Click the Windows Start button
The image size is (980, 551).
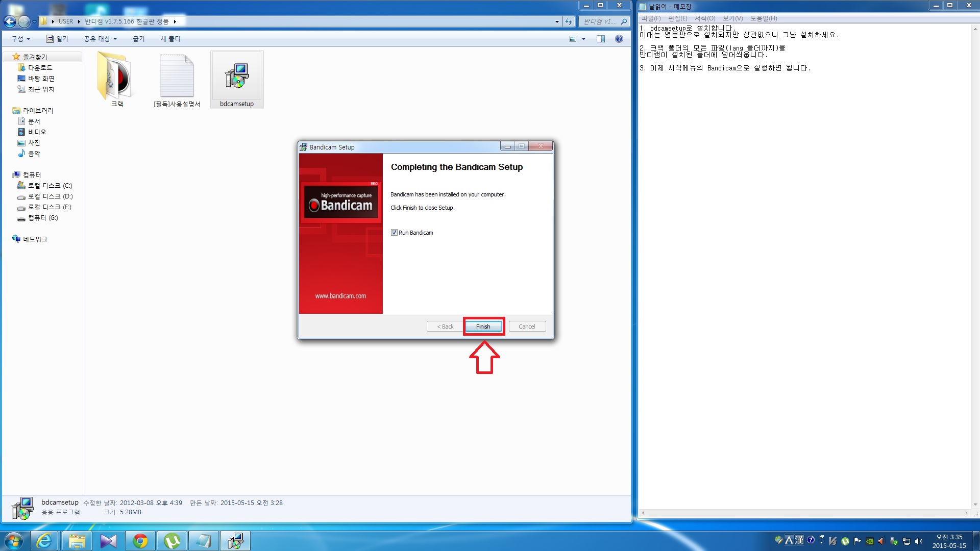pyautogui.click(x=14, y=541)
